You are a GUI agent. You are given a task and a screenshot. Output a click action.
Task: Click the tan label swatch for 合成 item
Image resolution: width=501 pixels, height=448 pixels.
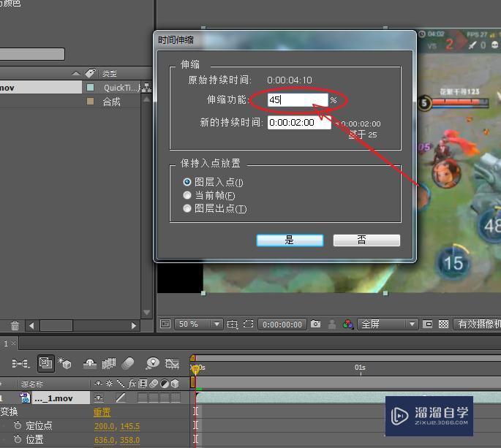(91, 102)
